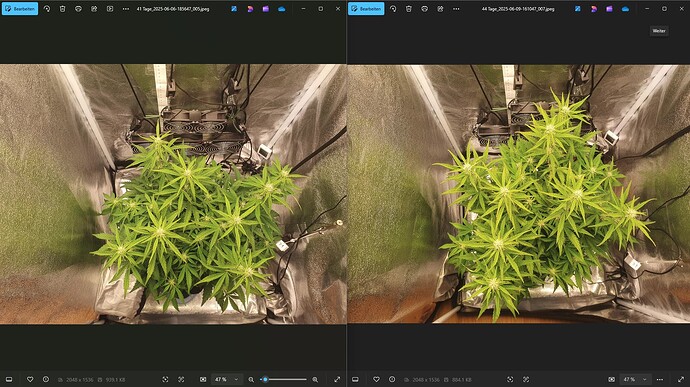
Task: Click fit-to-window icon in the right window
Action: [x=611, y=379]
